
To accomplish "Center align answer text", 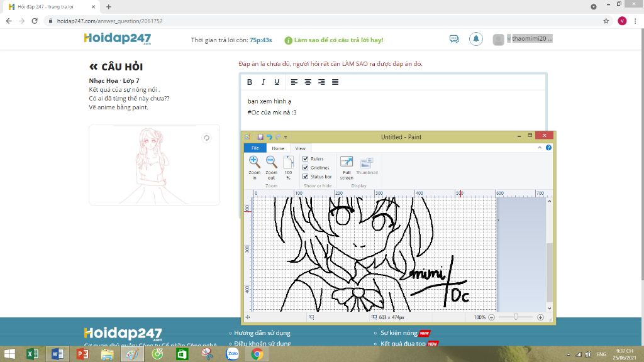I will coord(308,82).
